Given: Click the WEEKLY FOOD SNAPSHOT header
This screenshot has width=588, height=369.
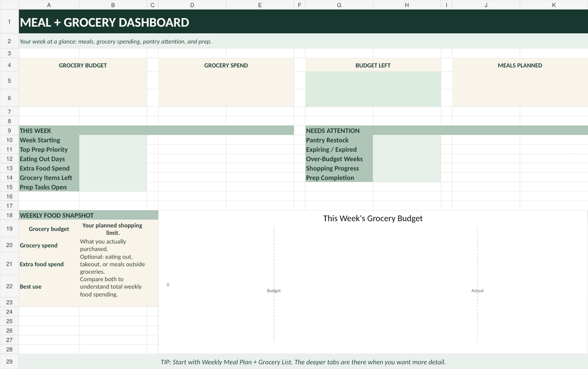Looking at the screenshot, I should (x=89, y=215).
